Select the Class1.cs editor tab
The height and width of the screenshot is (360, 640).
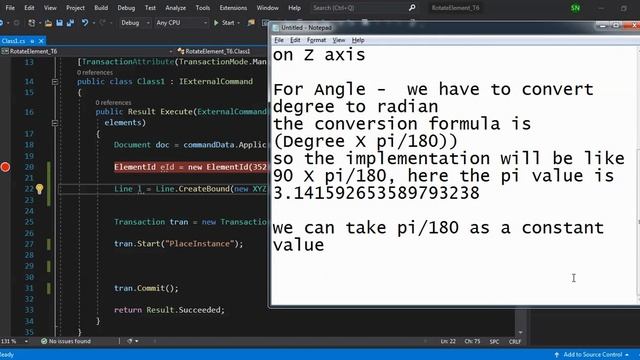tap(13, 41)
